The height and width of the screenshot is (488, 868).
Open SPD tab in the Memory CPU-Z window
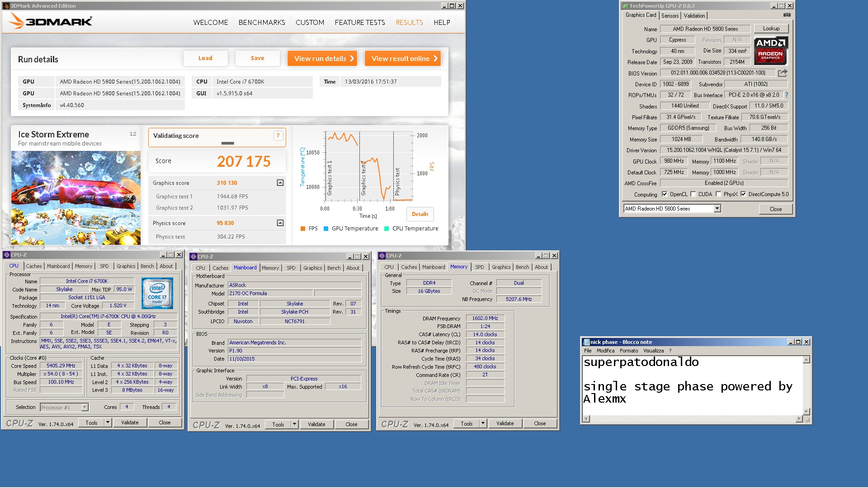(x=480, y=267)
